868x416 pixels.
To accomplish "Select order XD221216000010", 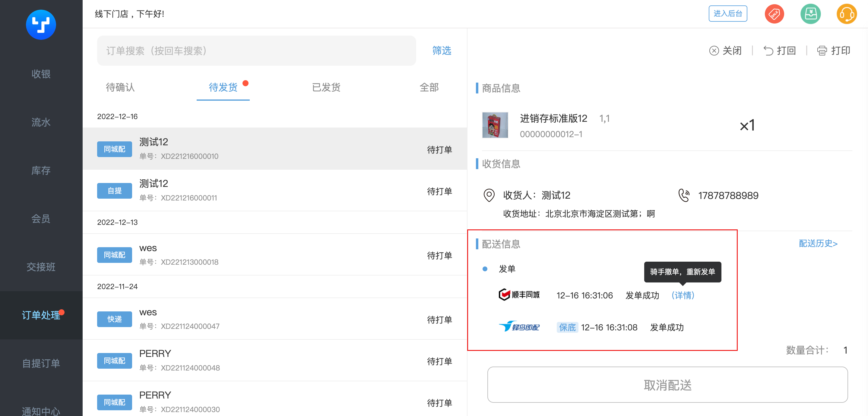I will [x=275, y=149].
